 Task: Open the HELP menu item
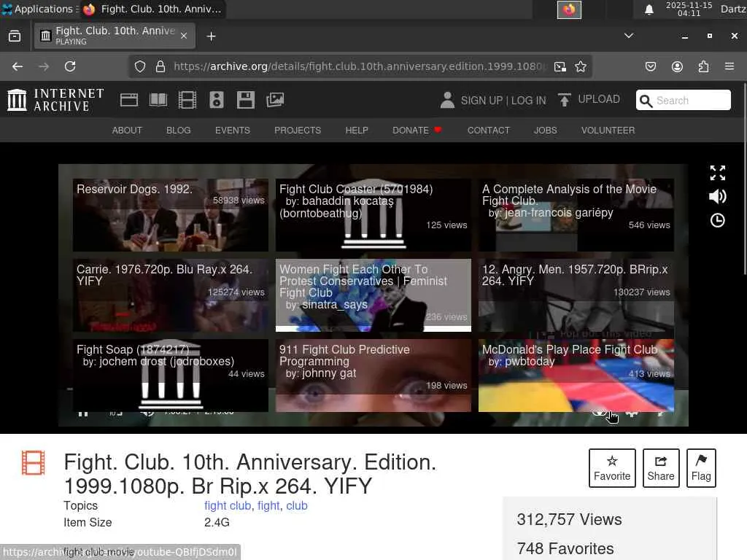[357, 131]
